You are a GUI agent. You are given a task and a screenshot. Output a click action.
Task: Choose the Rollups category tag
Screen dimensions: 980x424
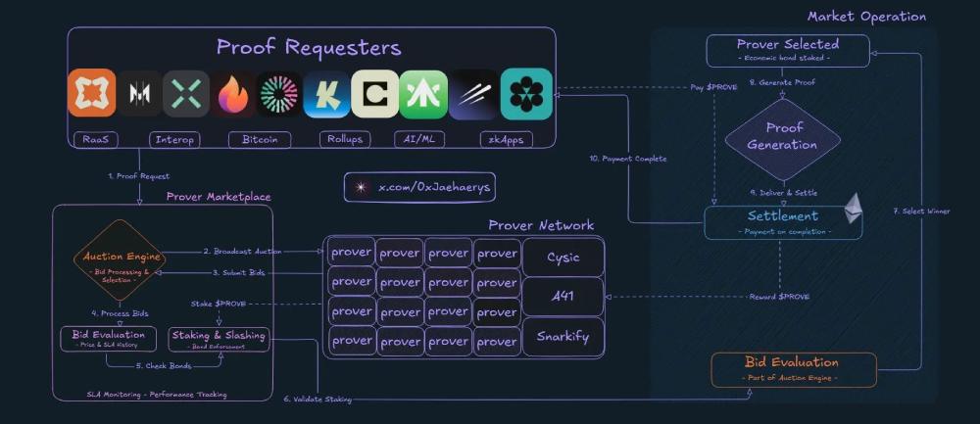345,139
